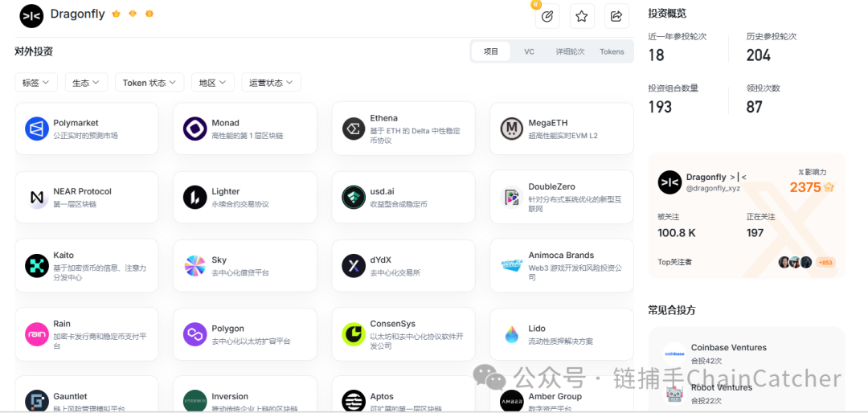Click the Lighter logo icon
This screenshot has width=868, height=413.
pos(194,197)
